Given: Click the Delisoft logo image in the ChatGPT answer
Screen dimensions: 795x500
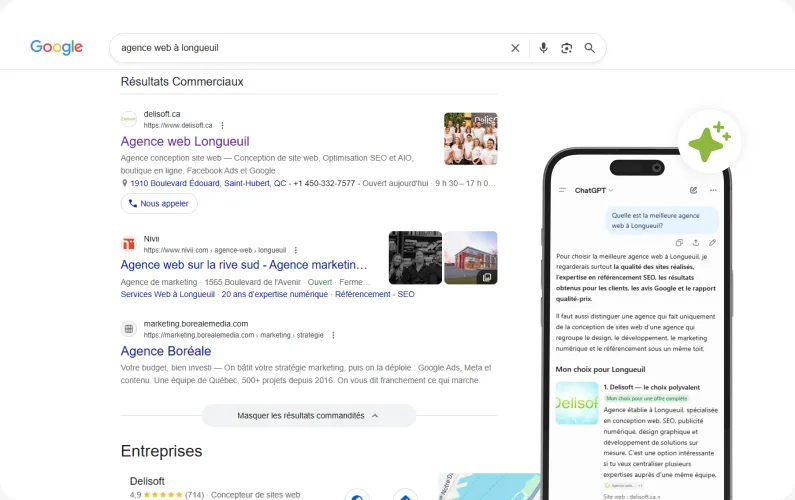Looking at the screenshot, I should 576,403.
